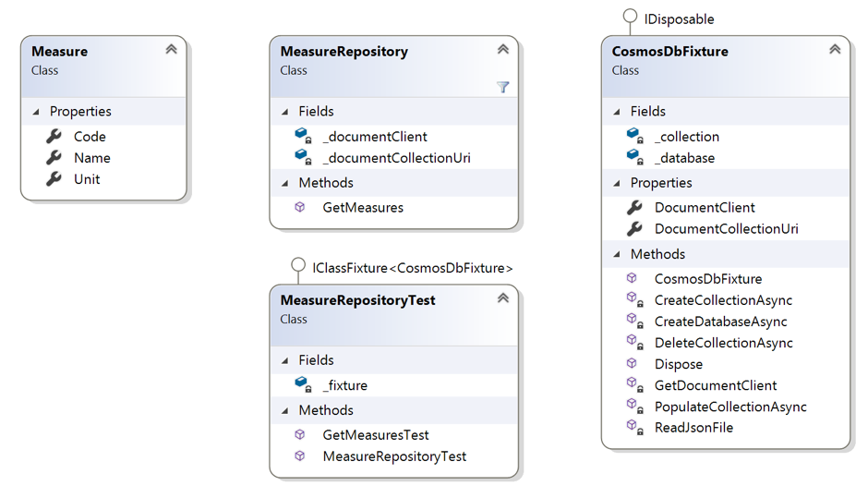The width and height of the screenshot is (868, 498).
Task: Collapse Properties section in Measure class
Action: click(x=36, y=112)
